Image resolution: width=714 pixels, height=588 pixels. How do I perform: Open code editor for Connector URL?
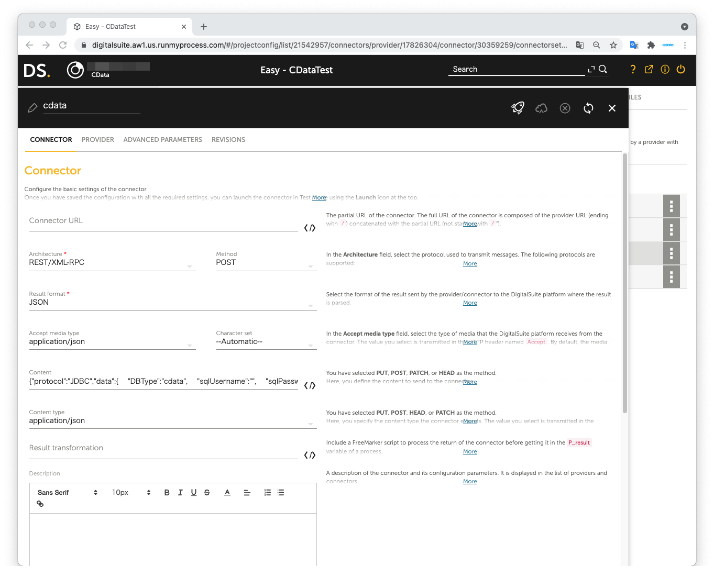pos(310,228)
